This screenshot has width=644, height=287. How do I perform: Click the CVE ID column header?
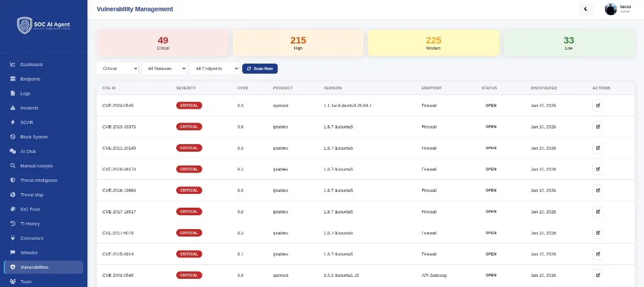(x=109, y=88)
